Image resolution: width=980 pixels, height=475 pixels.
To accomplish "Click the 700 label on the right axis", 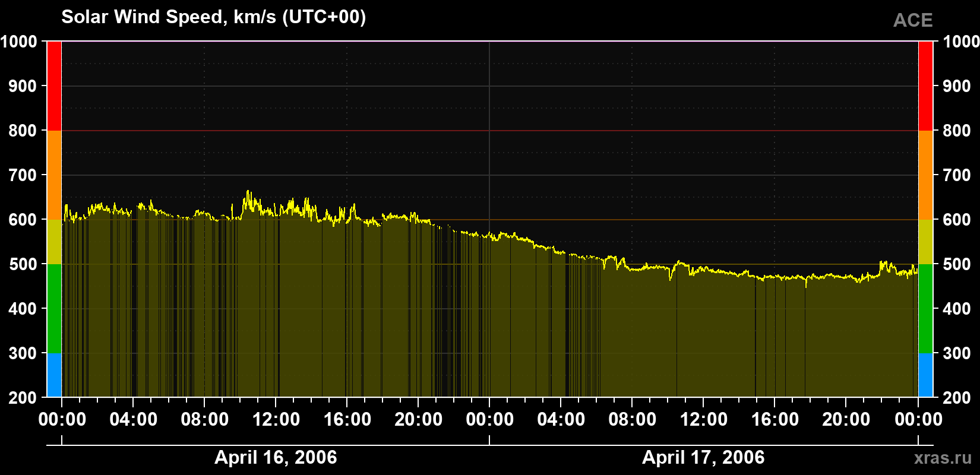I will click(957, 175).
